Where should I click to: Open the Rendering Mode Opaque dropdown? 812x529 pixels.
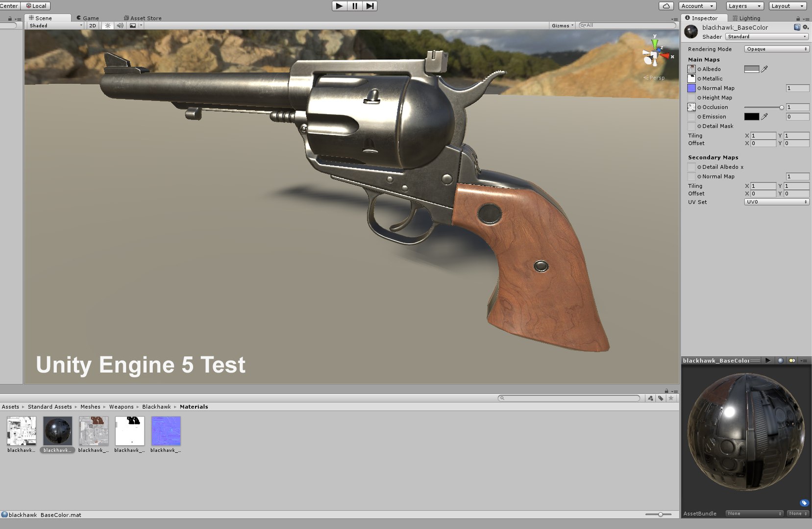pyautogui.click(x=777, y=49)
